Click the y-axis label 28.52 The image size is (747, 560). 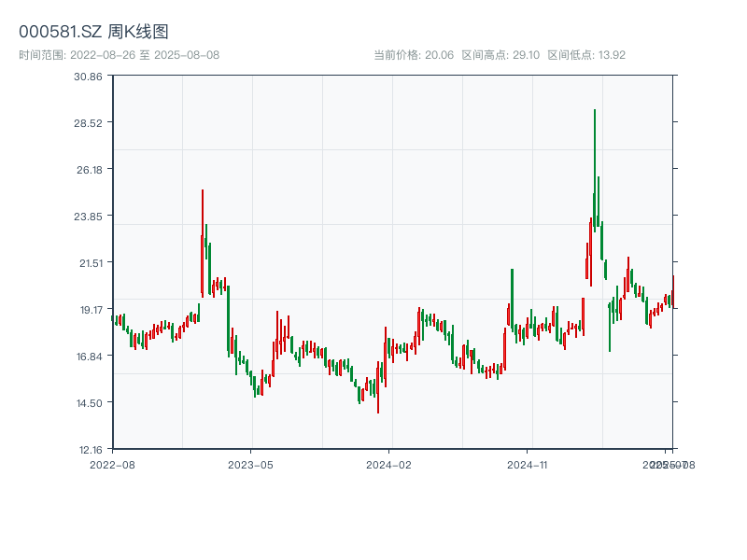click(88, 123)
